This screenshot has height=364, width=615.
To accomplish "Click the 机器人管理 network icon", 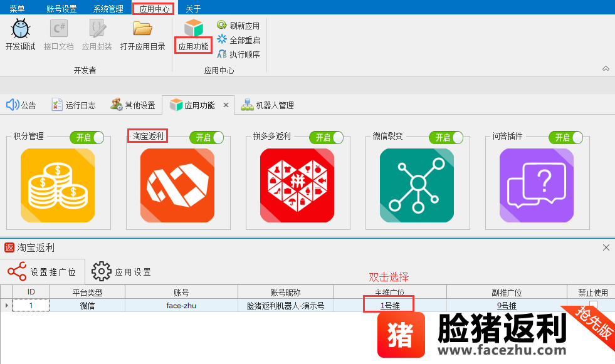I will (x=247, y=105).
